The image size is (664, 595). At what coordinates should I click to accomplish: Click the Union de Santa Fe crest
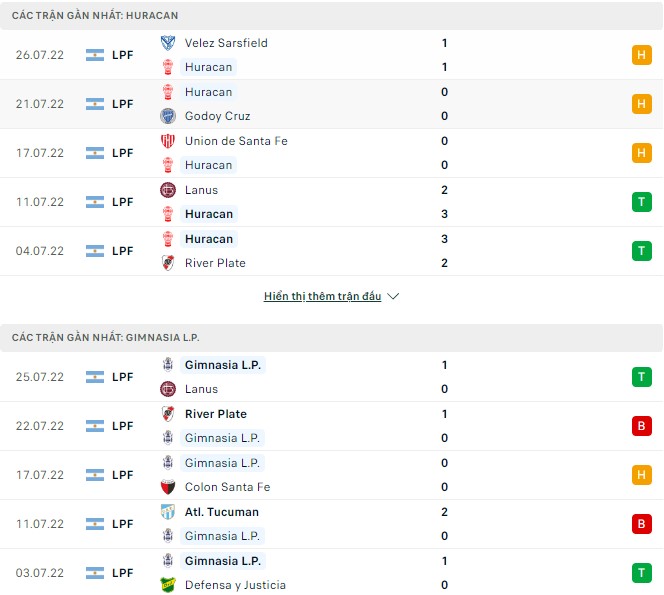tap(168, 141)
